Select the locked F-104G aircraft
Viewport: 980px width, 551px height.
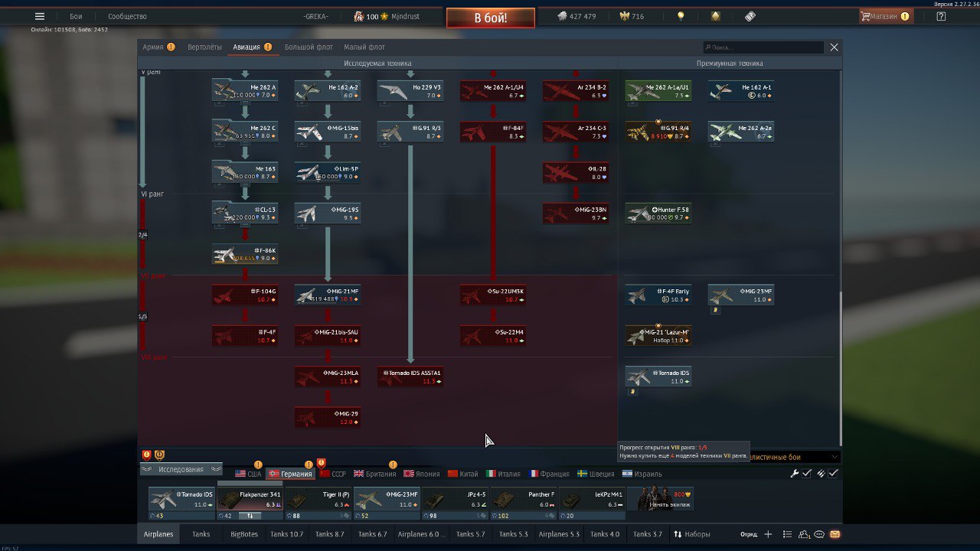pyautogui.click(x=245, y=295)
